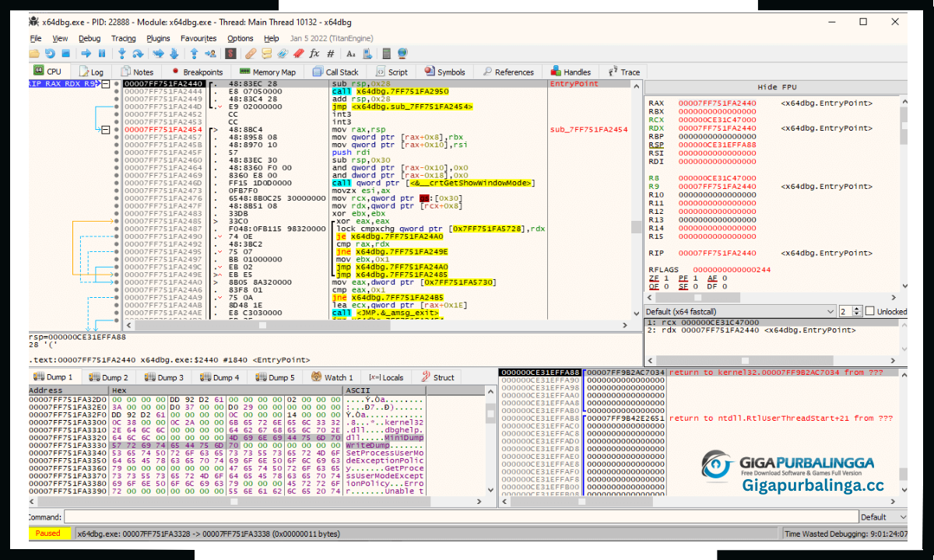Click the Trace into icon
Image resolution: width=934 pixels, height=560 pixels.
pyautogui.click(x=158, y=54)
